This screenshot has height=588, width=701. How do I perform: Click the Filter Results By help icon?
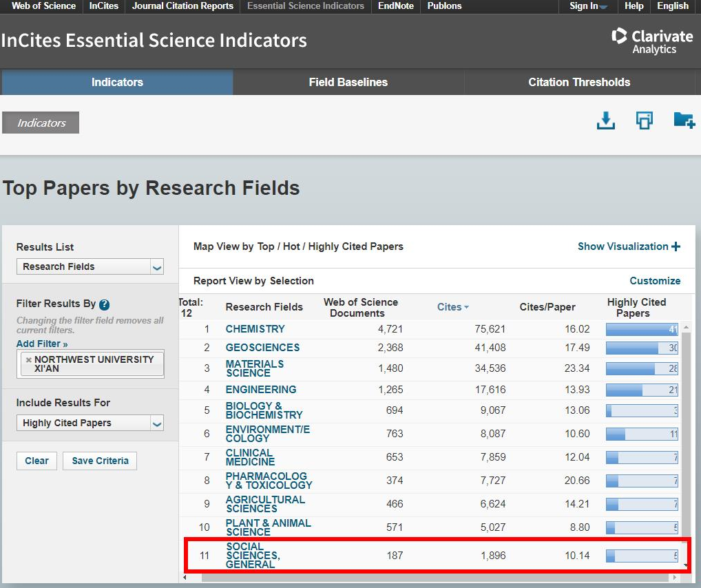tap(105, 304)
